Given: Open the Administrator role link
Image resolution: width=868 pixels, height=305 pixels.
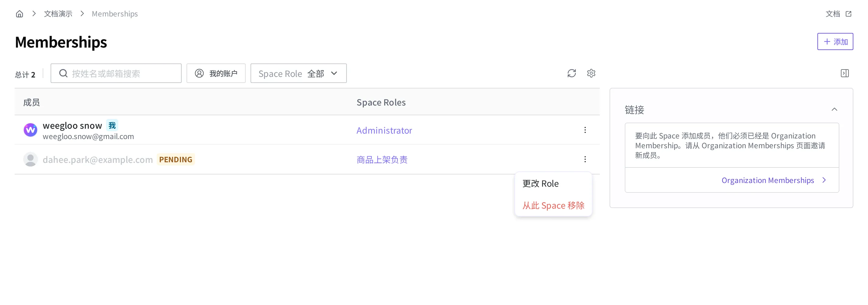Looking at the screenshot, I should click(384, 130).
